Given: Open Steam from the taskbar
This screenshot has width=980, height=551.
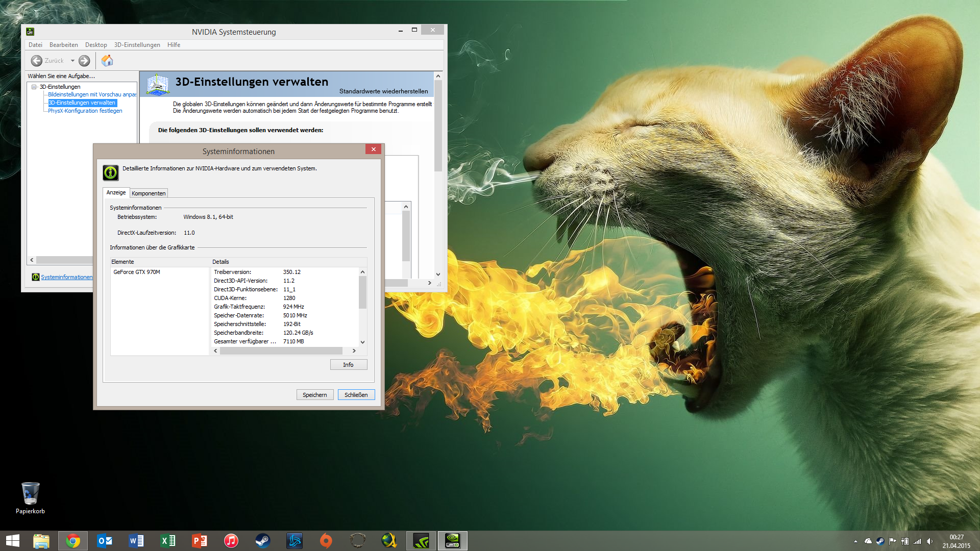Looking at the screenshot, I should click(263, 540).
